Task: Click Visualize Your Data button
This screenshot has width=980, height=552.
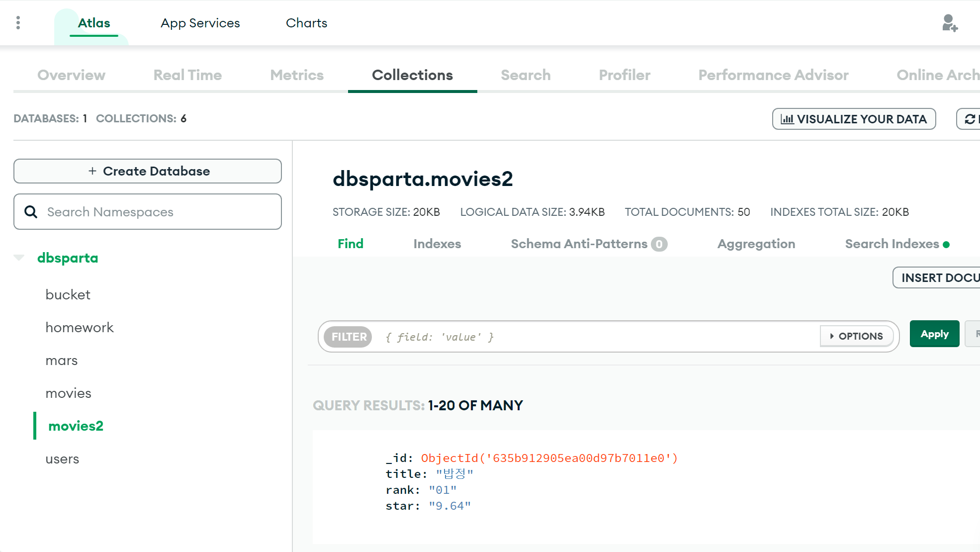Action: [x=854, y=119]
